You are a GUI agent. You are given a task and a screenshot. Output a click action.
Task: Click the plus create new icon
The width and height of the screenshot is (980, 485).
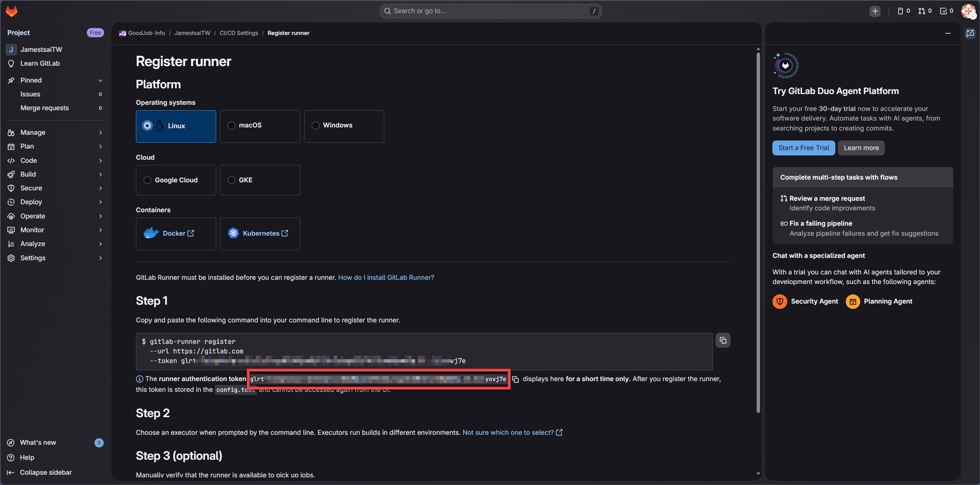[875, 11]
